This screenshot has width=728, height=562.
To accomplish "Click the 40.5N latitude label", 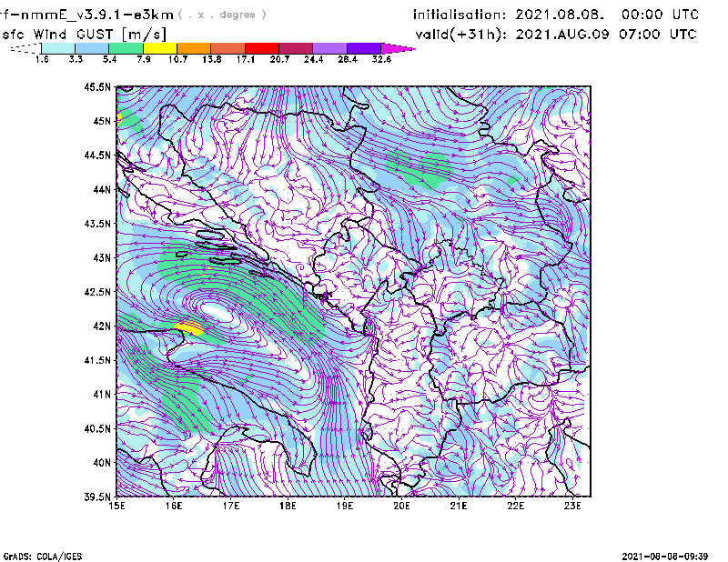I will tap(97, 428).
